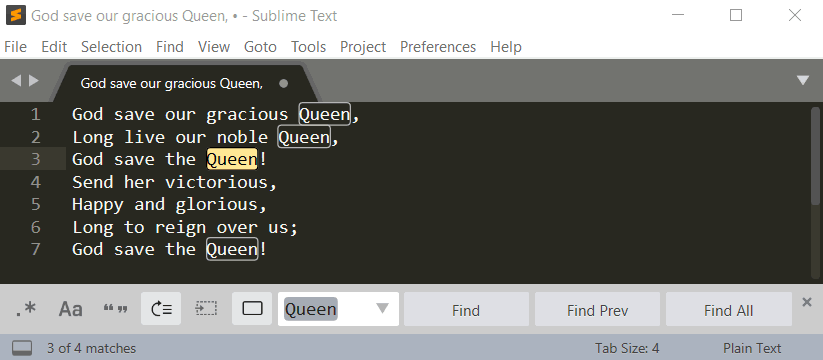Toggle wrap search icon
The image size is (823, 360).
[161, 309]
